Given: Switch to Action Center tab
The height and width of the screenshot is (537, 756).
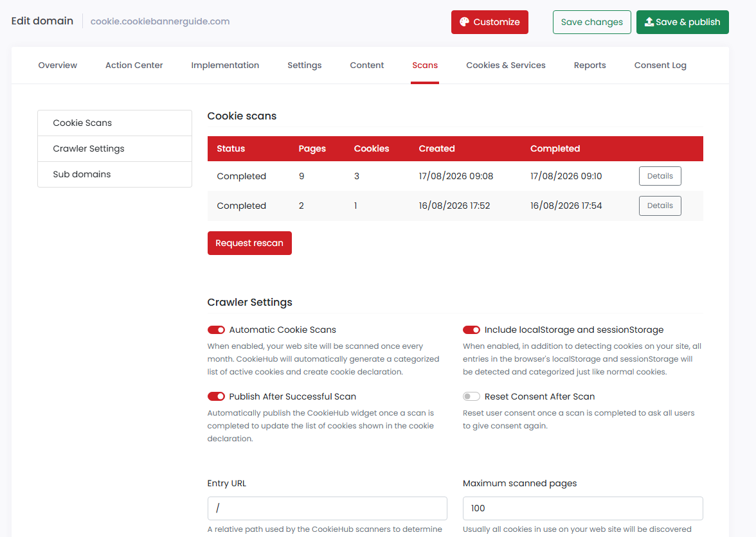Looking at the screenshot, I should tap(134, 65).
